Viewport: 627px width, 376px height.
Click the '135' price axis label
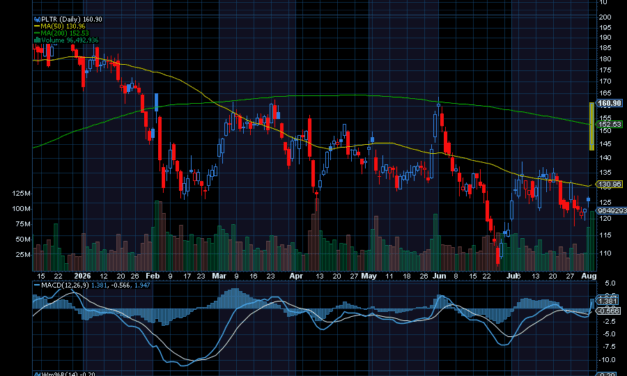(605, 173)
